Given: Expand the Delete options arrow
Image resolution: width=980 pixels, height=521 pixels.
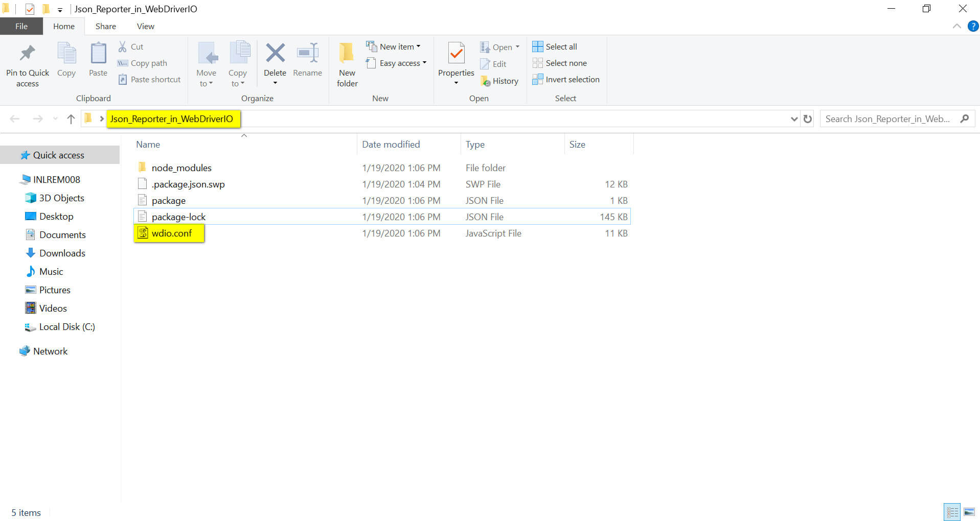Looking at the screenshot, I should [x=275, y=83].
